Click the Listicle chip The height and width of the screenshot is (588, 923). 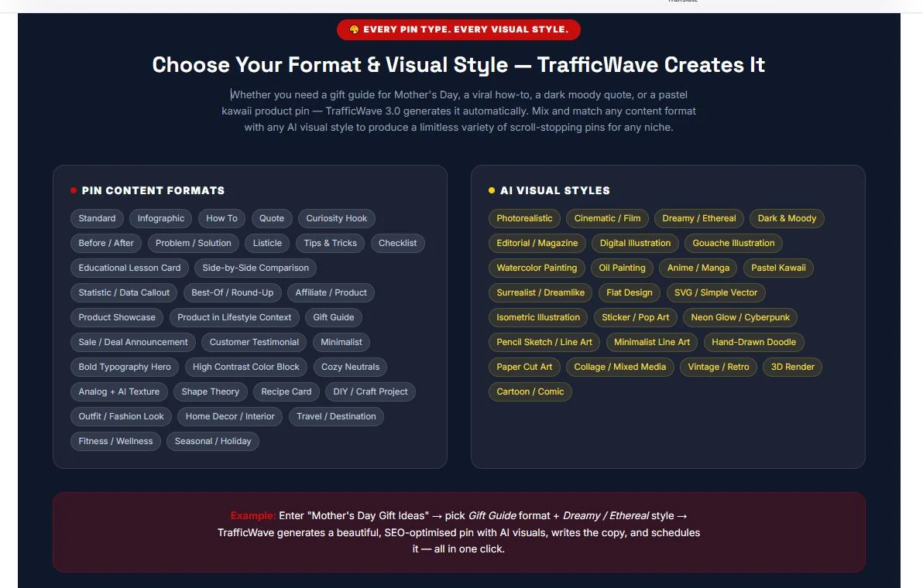click(267, 243)
